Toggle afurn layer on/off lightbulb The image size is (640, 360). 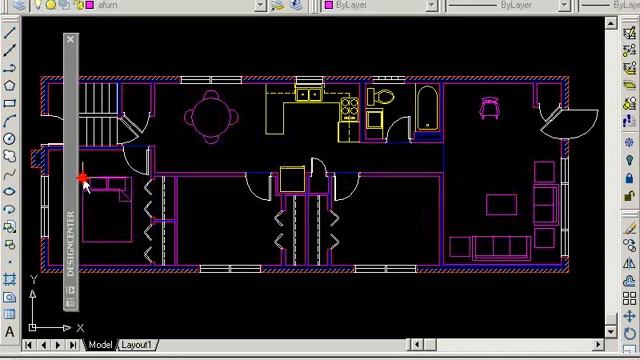pos(38,5)
